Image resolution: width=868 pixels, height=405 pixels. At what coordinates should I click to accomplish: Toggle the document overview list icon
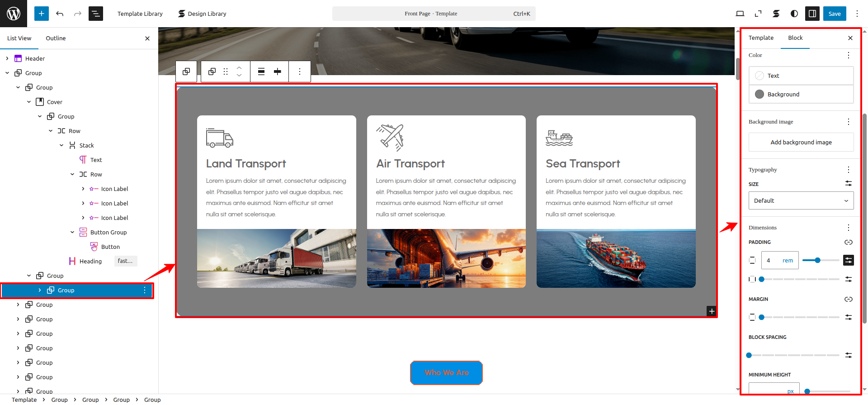click(96, 14)
